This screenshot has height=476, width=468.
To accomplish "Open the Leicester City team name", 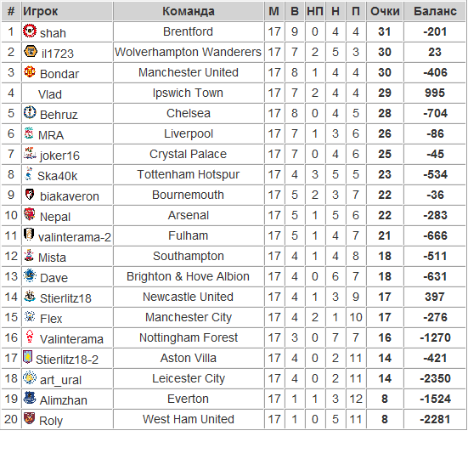I will tap(189, 378).
